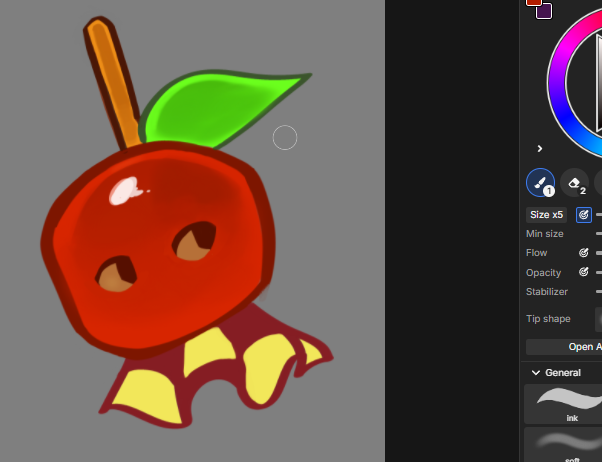Screen dimensions: 602x462
Task: Click the Flow label
Action: (x=536, y=253)
